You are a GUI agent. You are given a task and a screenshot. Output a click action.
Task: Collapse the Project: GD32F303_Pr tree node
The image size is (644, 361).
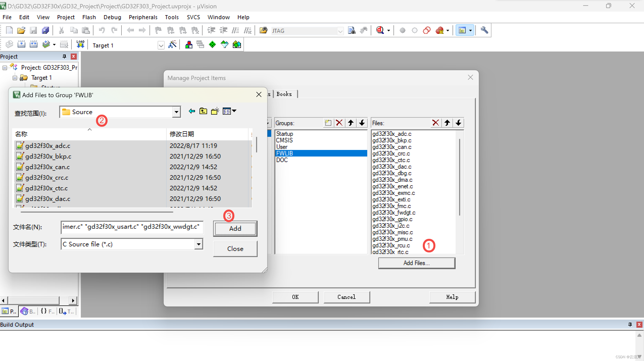pyautogui.click(x=5, y=68)
